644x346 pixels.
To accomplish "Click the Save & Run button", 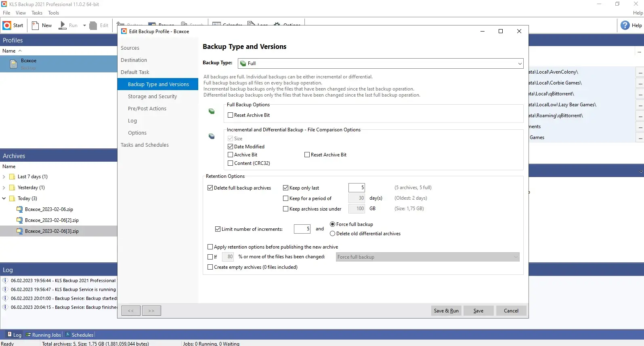I will click(446, 311).
